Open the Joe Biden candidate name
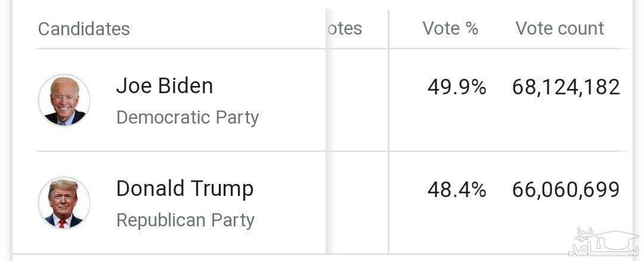644x261 pixels. click(164, 86)
